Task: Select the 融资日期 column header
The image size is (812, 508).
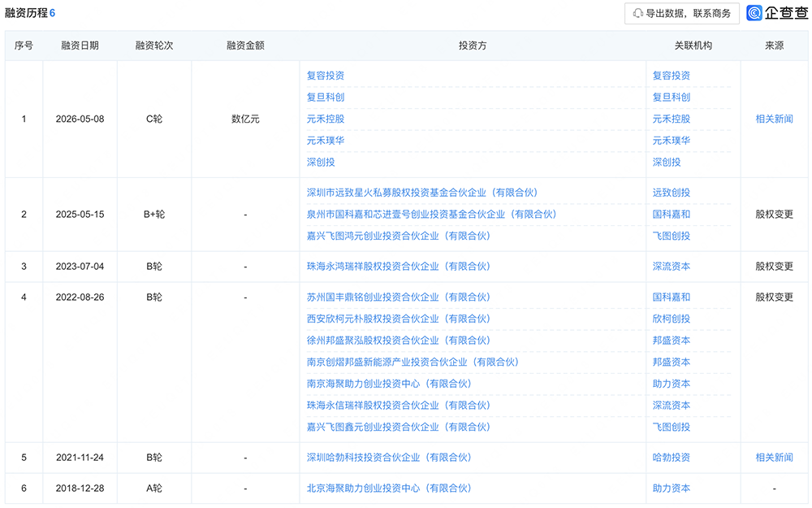Action: [80, 46]
